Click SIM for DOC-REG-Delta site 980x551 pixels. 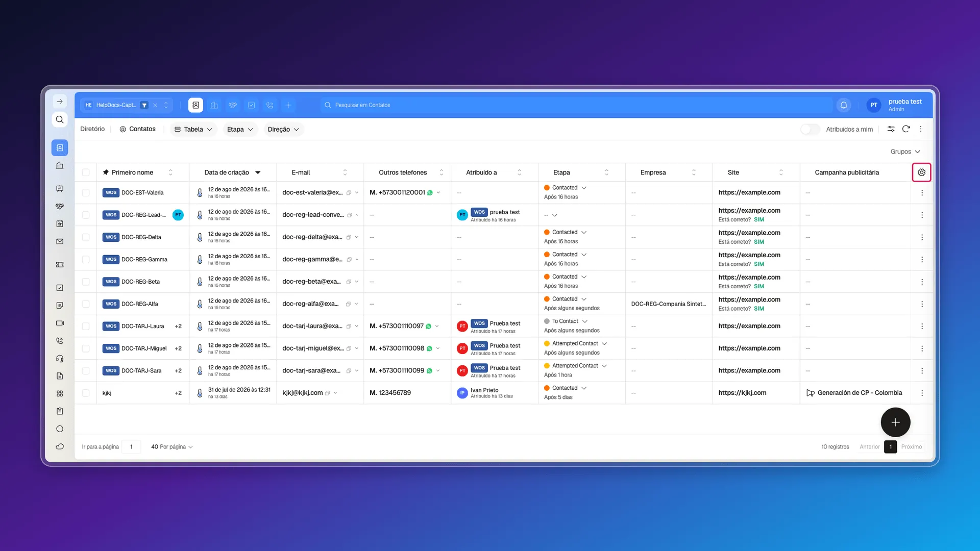pos(759,242)
